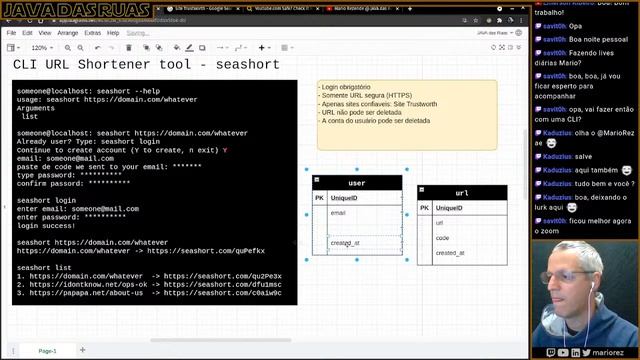The image size is (640, 360).
Task: Open the Extras menu
Action: 93,33
